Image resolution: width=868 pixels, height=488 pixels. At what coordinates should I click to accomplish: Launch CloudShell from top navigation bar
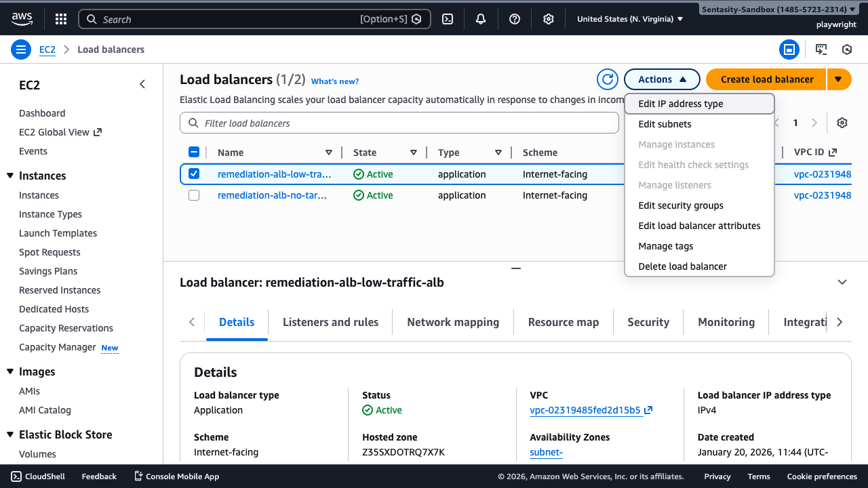[448, 19]
